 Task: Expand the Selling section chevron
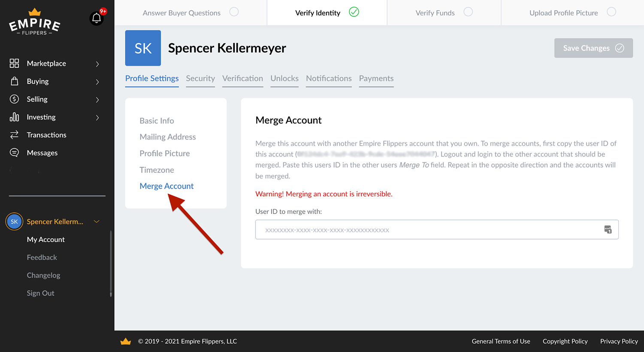click(99, 99)
